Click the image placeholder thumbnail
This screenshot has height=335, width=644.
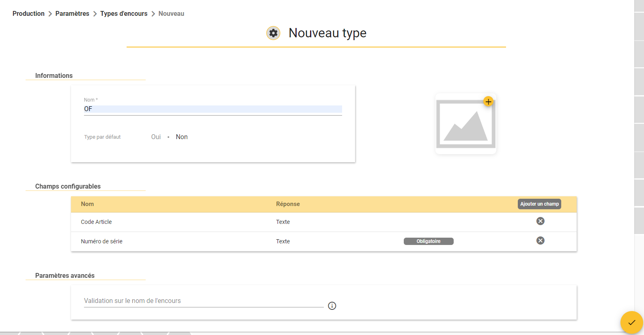click(466, 124)
